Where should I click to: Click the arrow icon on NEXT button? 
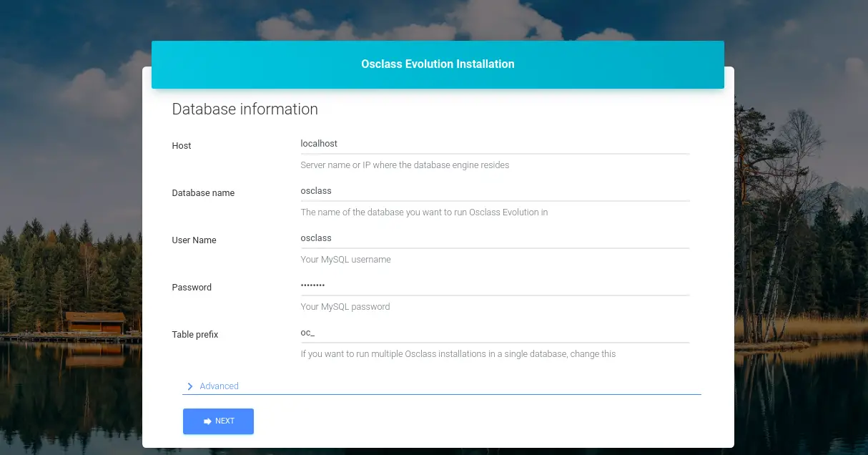click(207, 421)
